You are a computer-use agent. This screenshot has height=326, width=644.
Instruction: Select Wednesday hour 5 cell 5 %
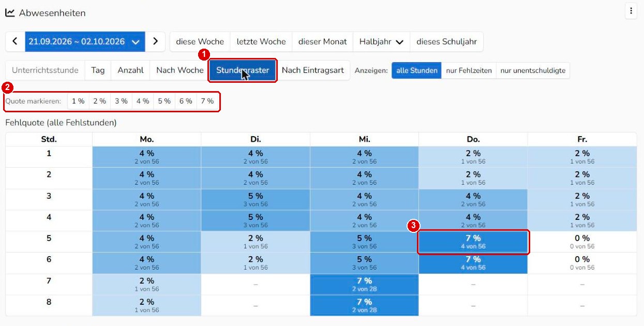[364, 242]
